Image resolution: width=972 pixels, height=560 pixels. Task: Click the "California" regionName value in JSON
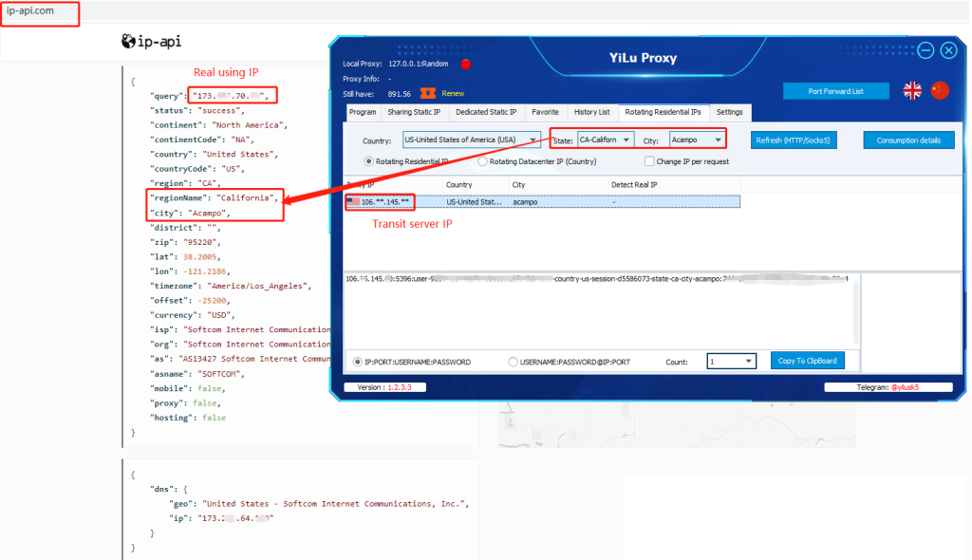(246, 197)
